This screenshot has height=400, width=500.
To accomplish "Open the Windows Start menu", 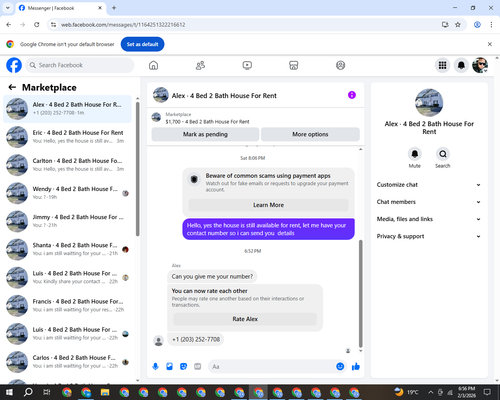I will pyautogui.click(x=9, y=392).
